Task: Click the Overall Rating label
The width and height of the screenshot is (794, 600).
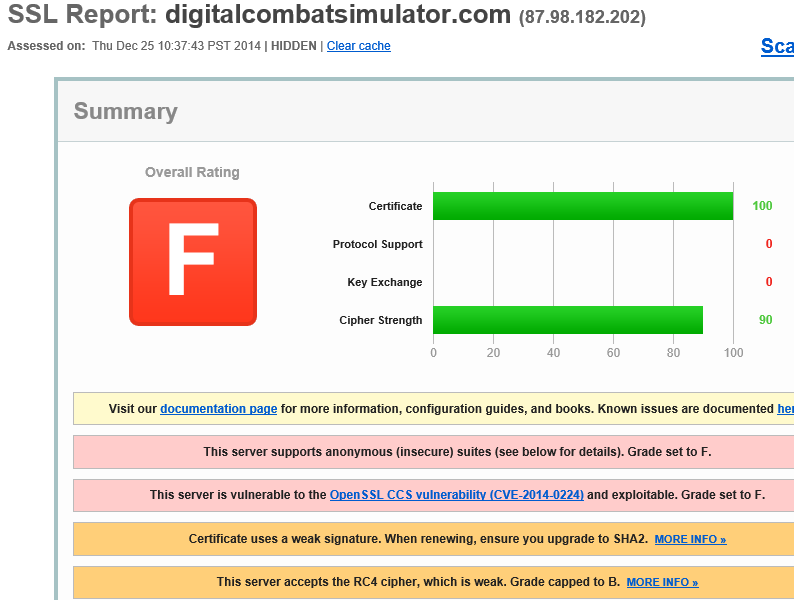Action: (192, 172)
